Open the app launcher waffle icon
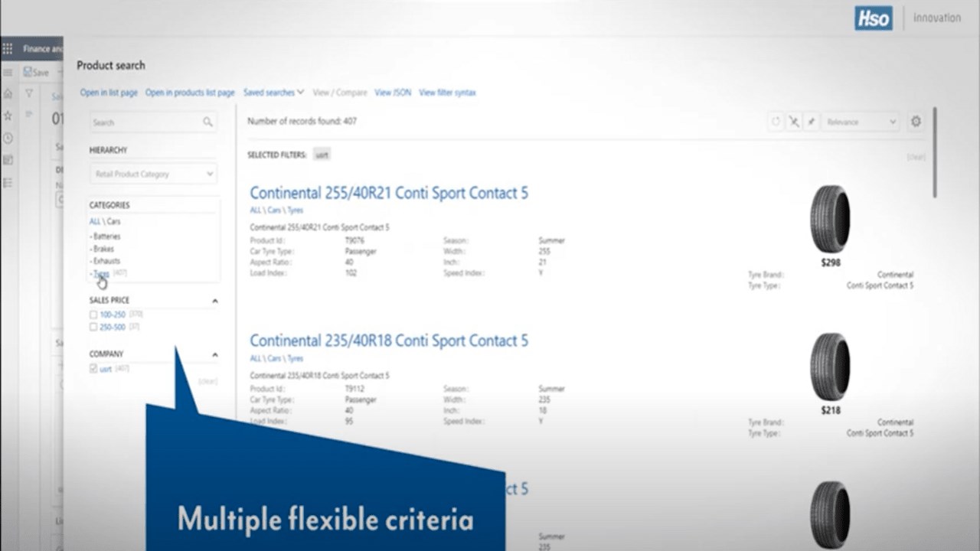 pyautogui.click(x=8, y=49)
